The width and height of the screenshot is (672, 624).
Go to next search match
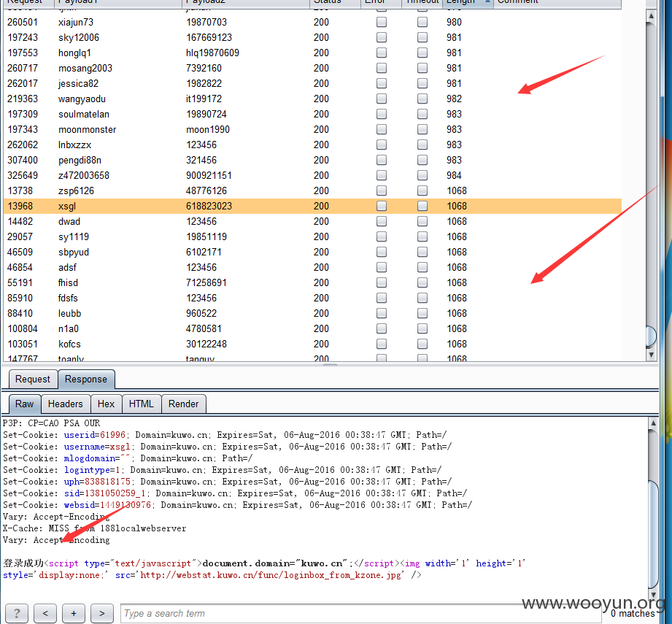pos(102,613)
